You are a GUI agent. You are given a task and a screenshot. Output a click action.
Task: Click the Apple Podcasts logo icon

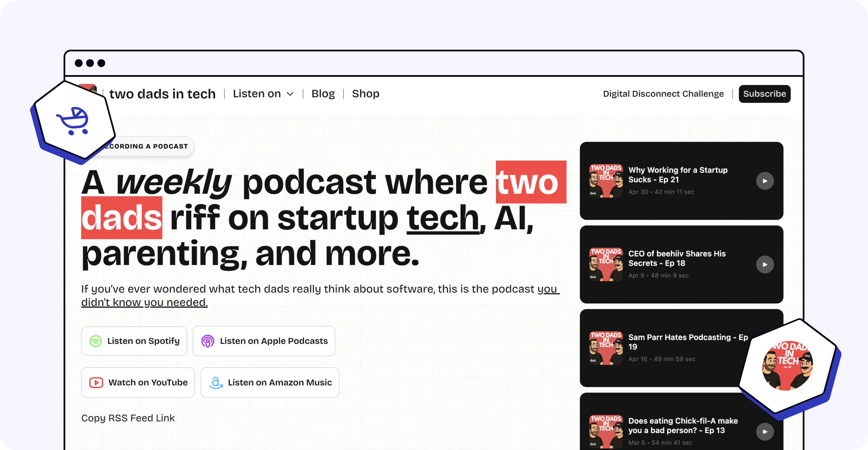pyautogui.click(x=208, y=341)
